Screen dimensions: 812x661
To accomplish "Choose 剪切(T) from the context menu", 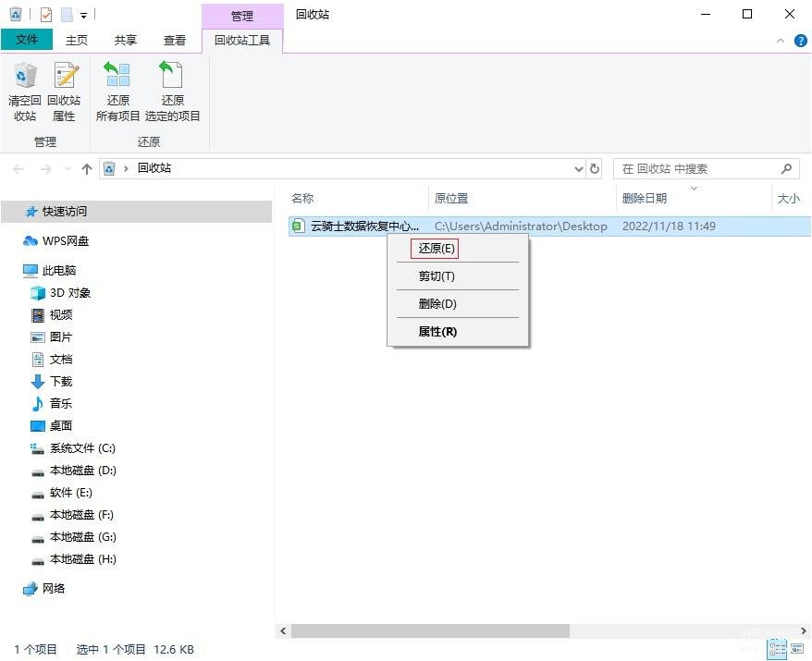I will (x=436, y=276).
